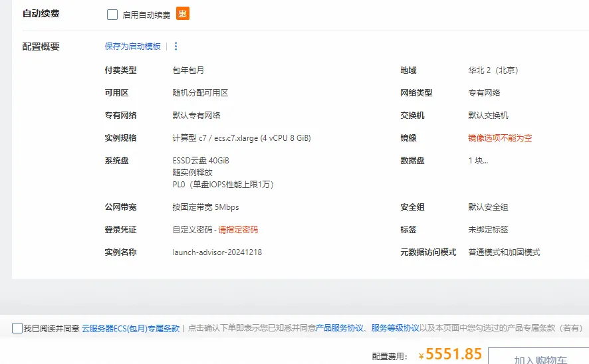Open 云服务器ECS(包月)专属条款 link
Image resolution: width=589 pixels, height=364 pixels.
click(x=130, y=328)
